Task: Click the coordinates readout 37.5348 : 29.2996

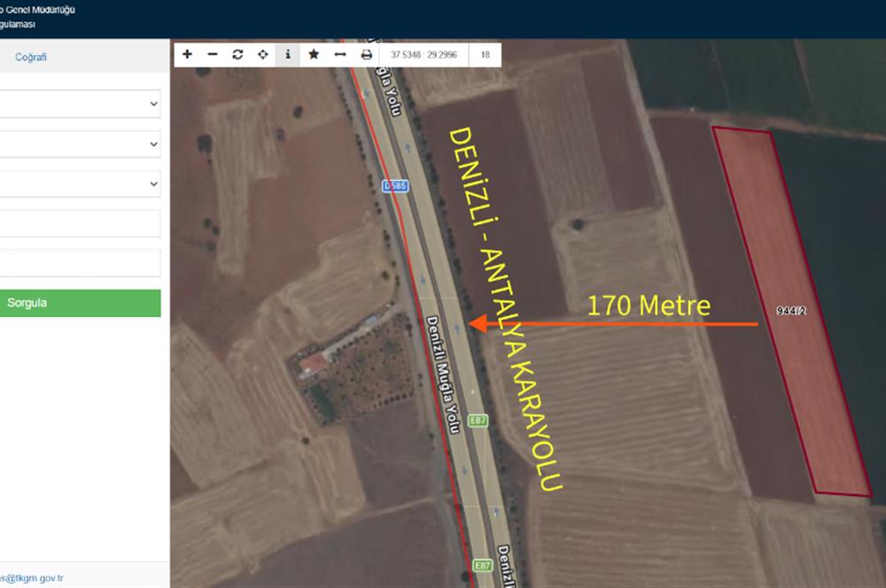Action: [x=424, y=55]
